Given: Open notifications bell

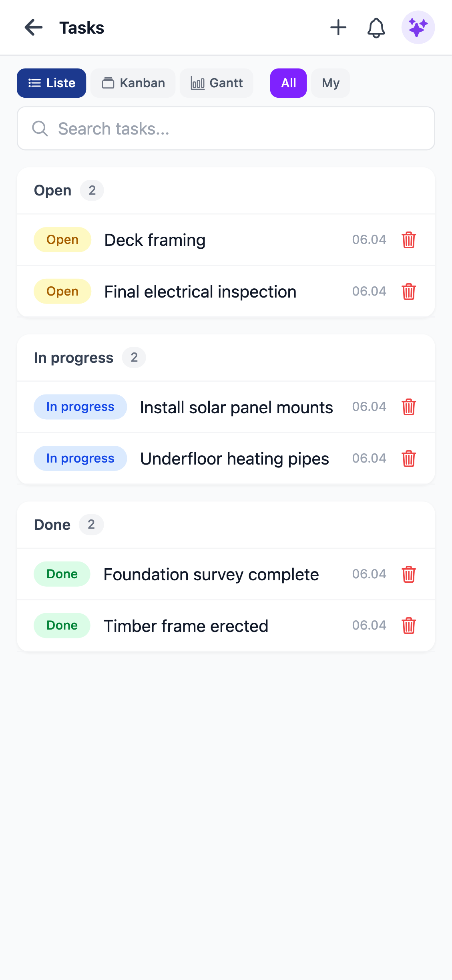Looking at the screenshot, I should click(376, 28).
